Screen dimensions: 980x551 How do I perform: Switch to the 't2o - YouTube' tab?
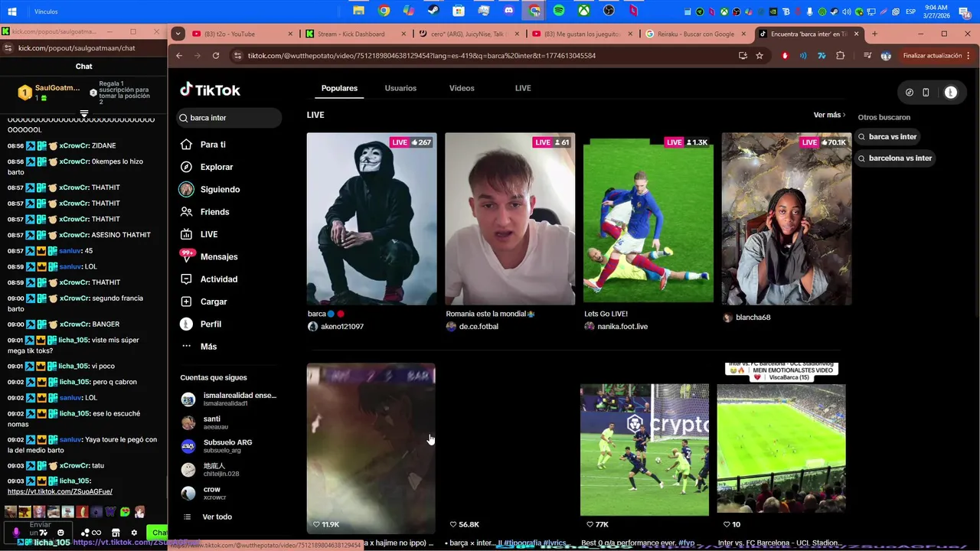(243, 34)
